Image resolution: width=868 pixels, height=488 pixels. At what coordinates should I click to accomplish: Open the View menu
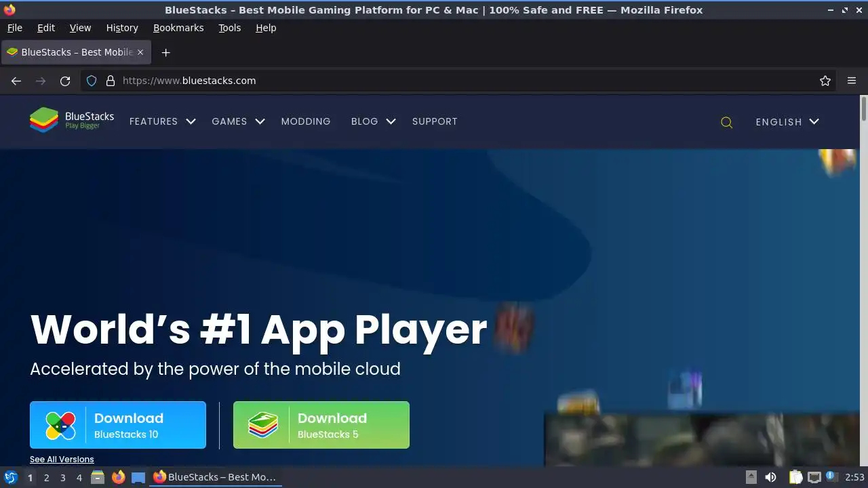coord(80,28)
